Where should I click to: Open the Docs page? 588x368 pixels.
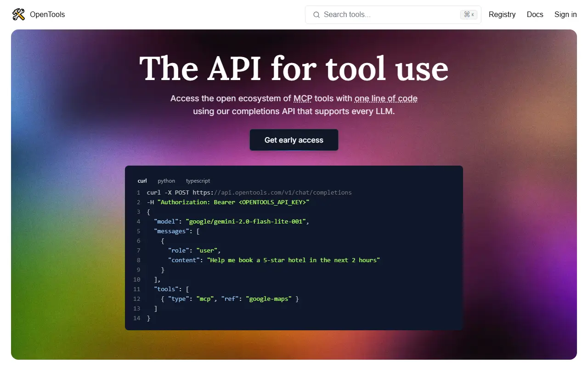point(535,15)
